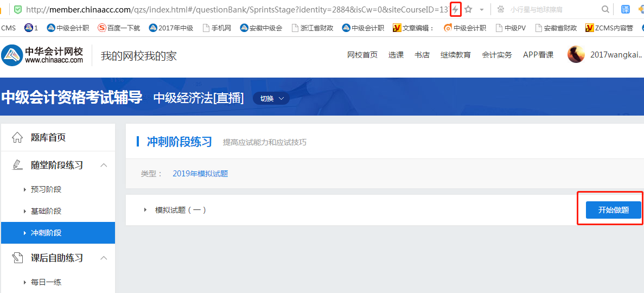Viewport: 644px width, 293px height.
Task: Collapse the 课后自助练习 section
Action: pos(104,258)
